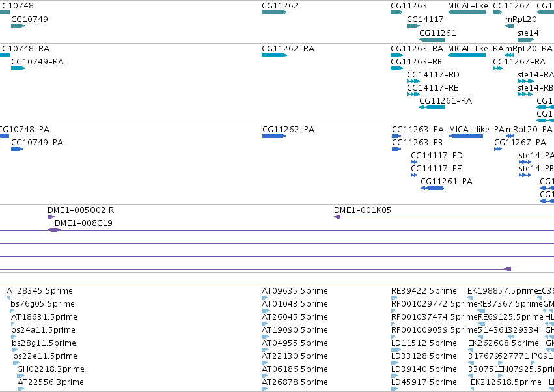Click the MICAL-like-PA protein bar
Screen dimensions: 554x392
tap(465, 136)
